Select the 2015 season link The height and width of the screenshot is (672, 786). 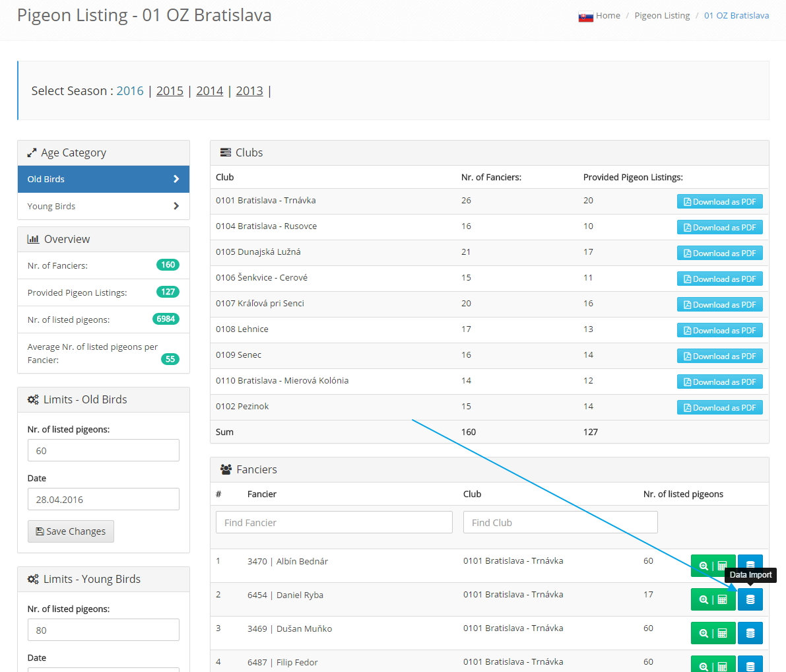coord(170,91)
